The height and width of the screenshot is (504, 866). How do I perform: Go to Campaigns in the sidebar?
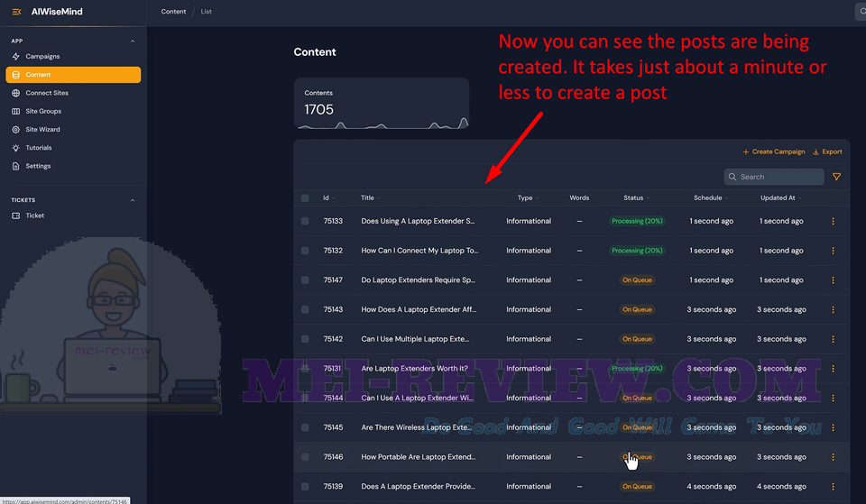click(x=42, y=56)
